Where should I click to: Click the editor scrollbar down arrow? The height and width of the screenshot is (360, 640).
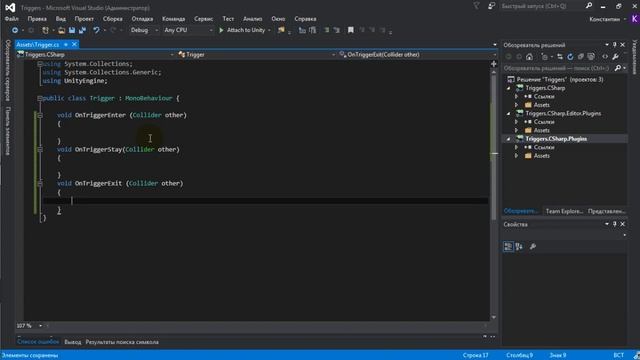pyautogui.click(x=494, y=317)
